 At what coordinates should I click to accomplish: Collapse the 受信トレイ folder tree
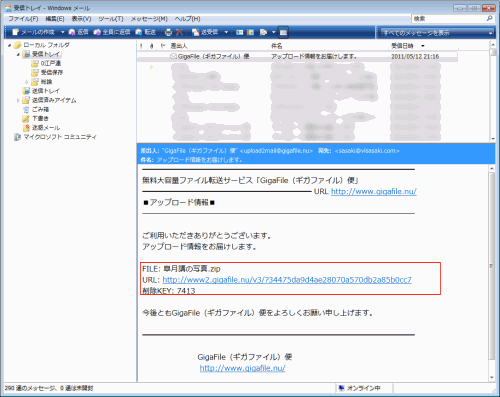tap(18, 54)
